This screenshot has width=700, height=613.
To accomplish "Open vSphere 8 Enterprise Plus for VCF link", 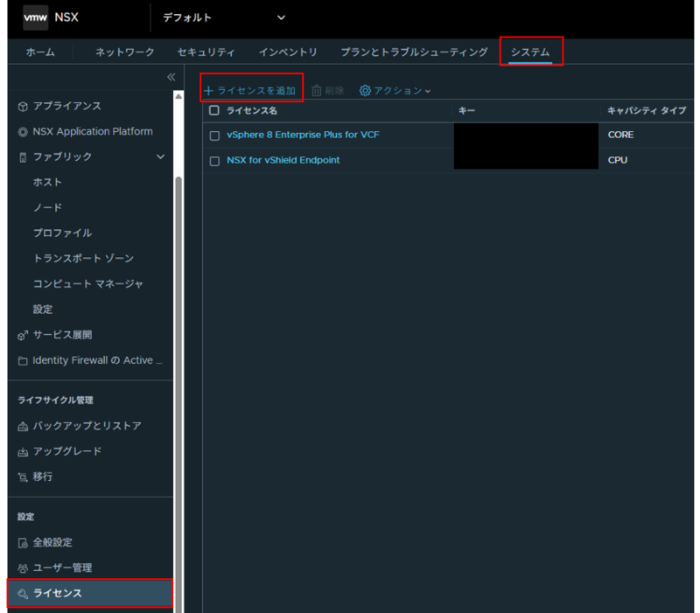I will pos(303,135).
